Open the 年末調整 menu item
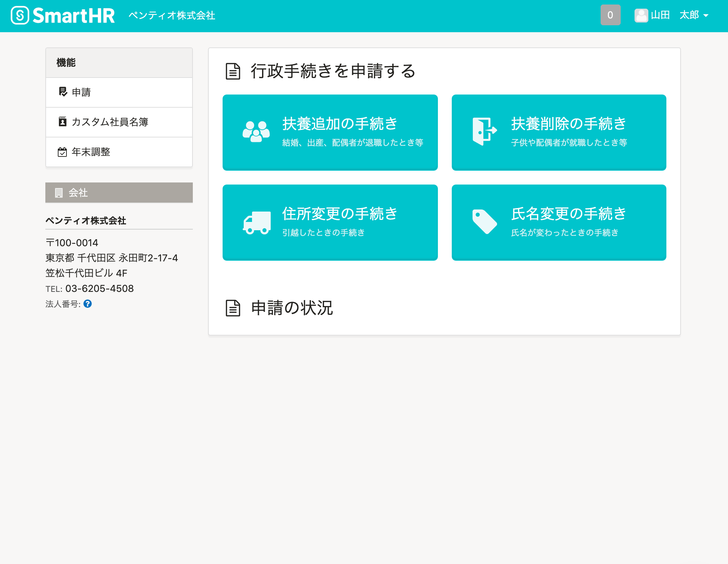 point(119,152)
